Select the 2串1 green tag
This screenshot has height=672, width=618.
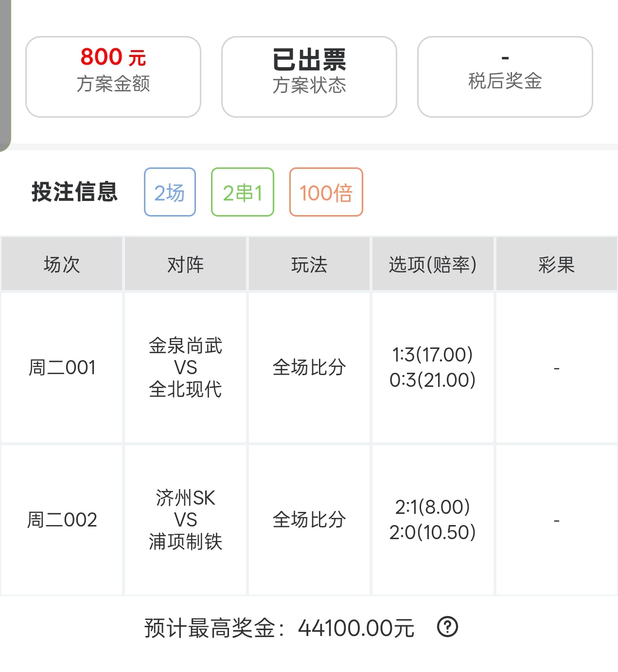point(243,192)
